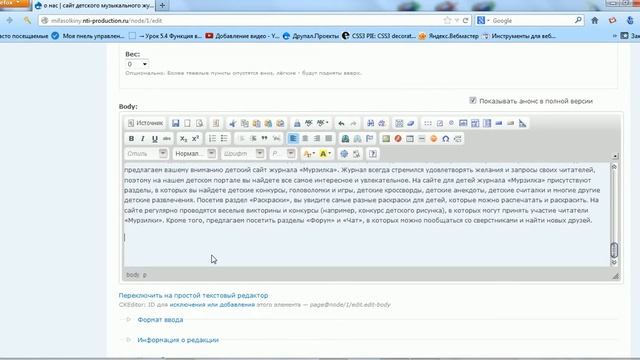Click the Remove Format eraser icon

(411, 123)
